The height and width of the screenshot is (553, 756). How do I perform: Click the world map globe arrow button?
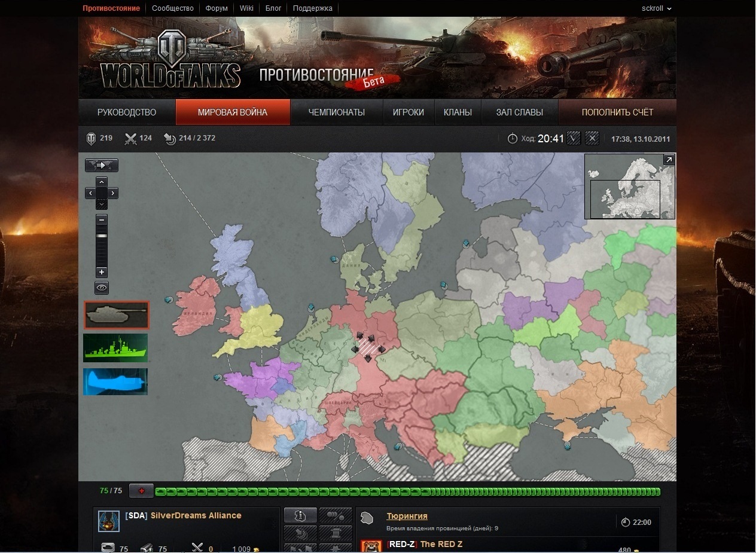point(102,165)
